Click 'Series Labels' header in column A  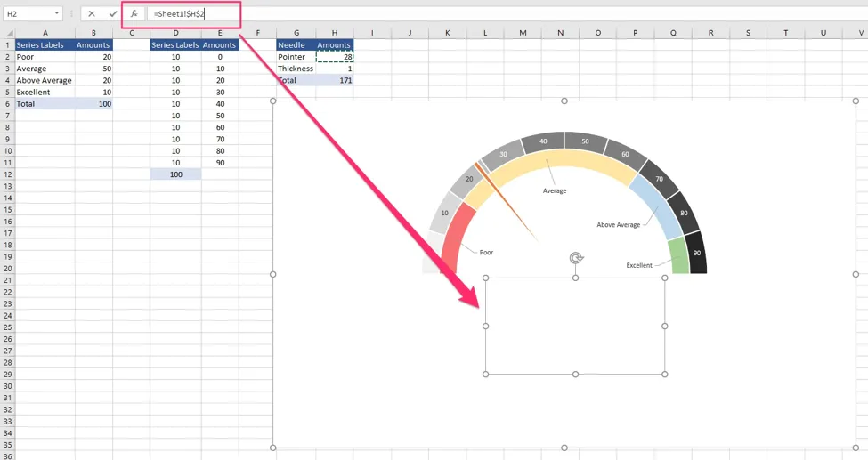tap(45, 44)
